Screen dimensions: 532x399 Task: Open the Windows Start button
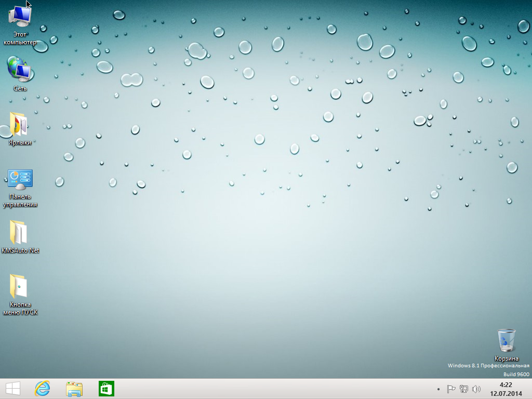tap(13, 389)
